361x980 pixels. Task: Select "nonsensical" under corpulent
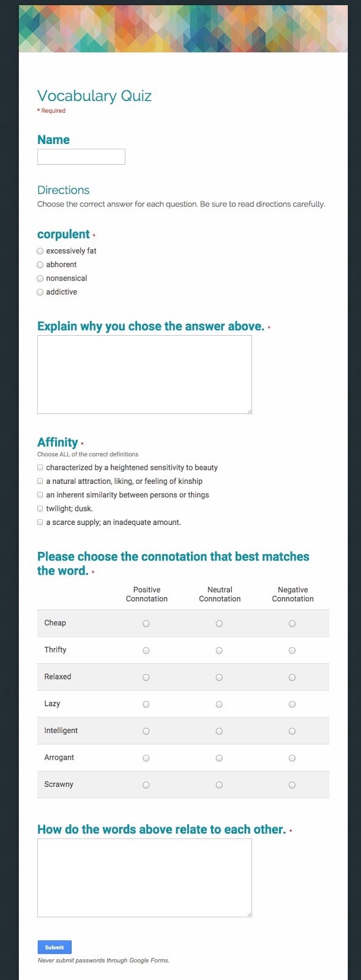(x=40, y=278)
